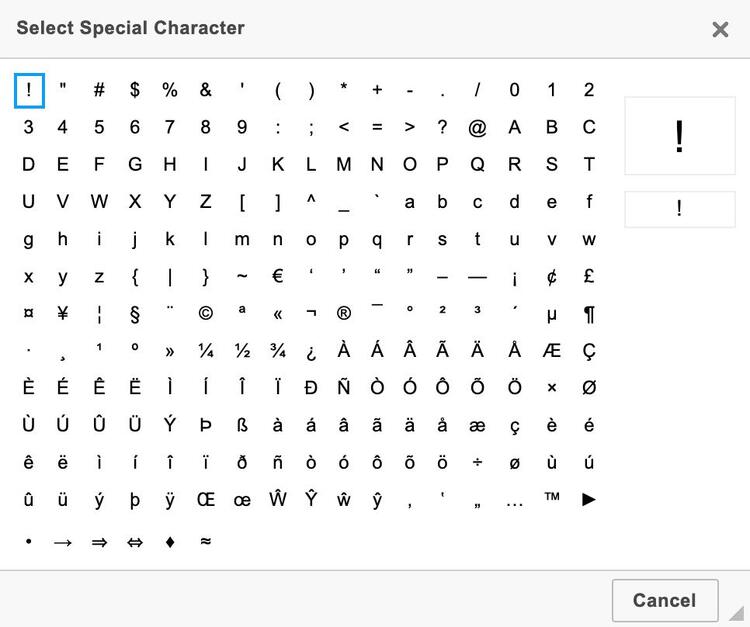The height and width of the screenshot is (627, 750).
Task: Click the large exclamation mark preview box
Action: pos(679,136)
